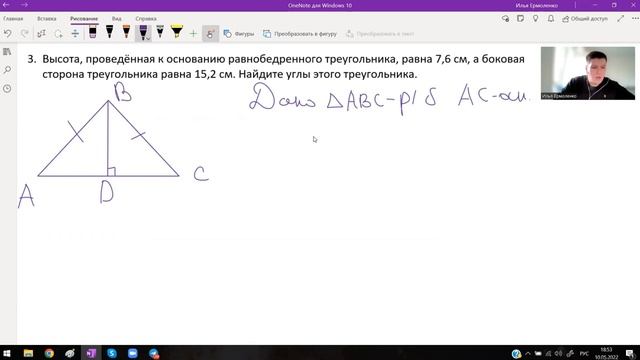Viewport: 640px width, 360px height.
Task: Click account name Илья Ермоленко
Action: click(x=536, y=5)
